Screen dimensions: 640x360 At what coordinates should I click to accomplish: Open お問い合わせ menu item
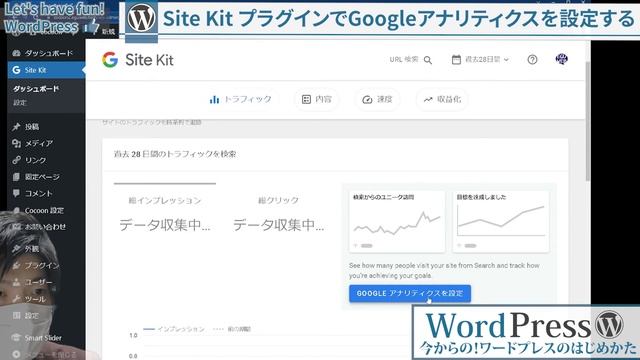(46, 227)
